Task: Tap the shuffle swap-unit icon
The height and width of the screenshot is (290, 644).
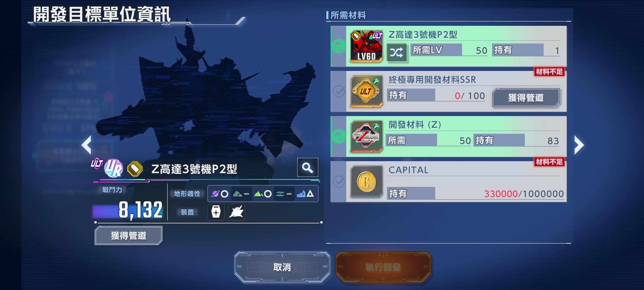Action: click(397, 53)
